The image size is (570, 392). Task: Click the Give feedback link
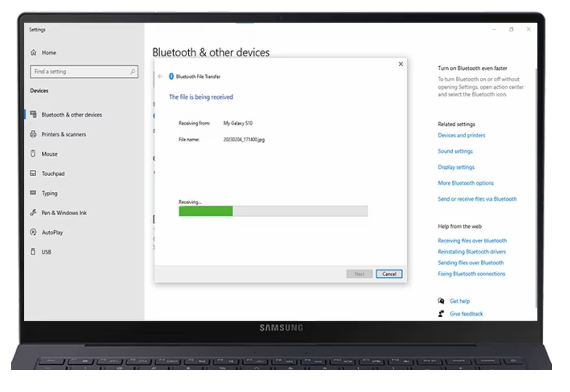tap(466, 314)
